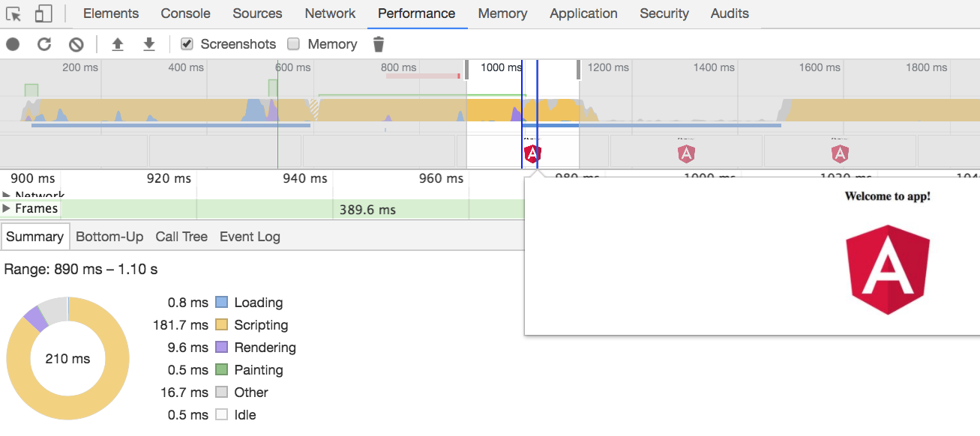Click the 960 ms ruler mark
The width and height of the screenshot is (980, 436).
[442, 178]
